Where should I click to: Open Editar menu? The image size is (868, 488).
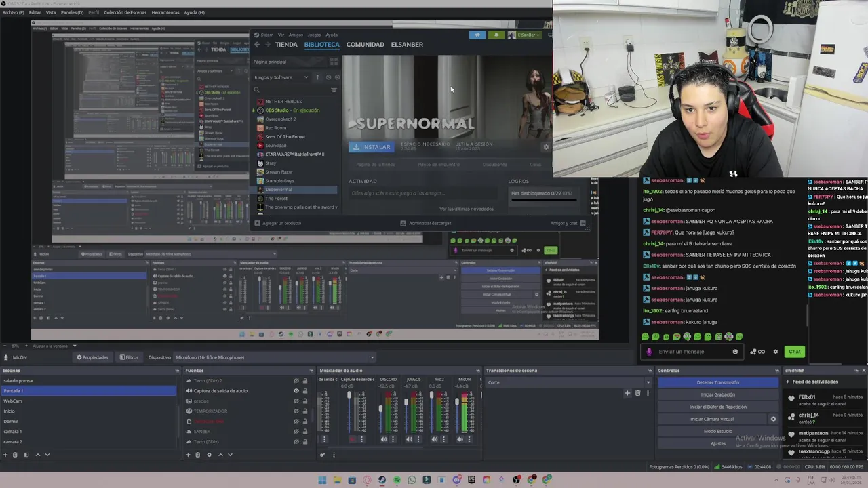[35, 12]
